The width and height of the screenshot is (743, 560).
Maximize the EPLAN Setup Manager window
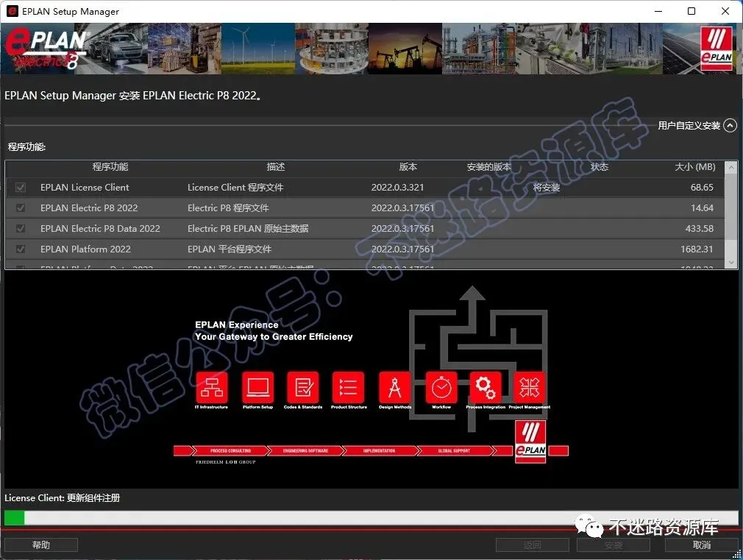[x=692, y=11]
